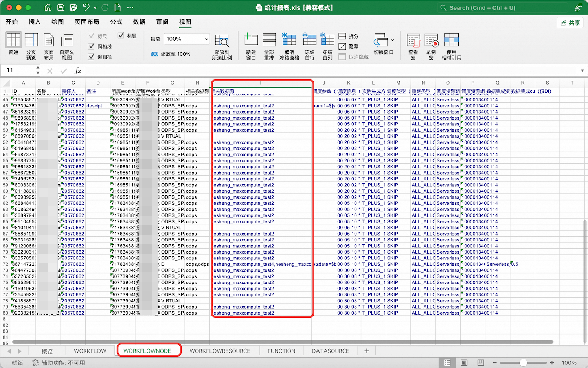The height and width of the screenshot is (368, 588).
Task: Click Hide (隐藏) window button
Action: click(x=349, y=46)
